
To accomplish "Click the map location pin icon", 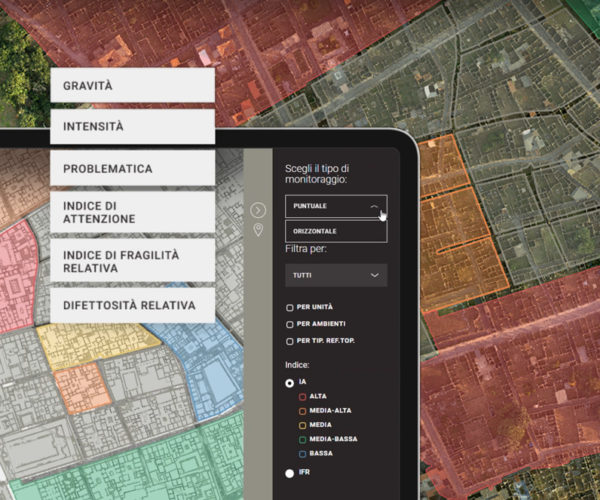I will [x=258, y=231].
